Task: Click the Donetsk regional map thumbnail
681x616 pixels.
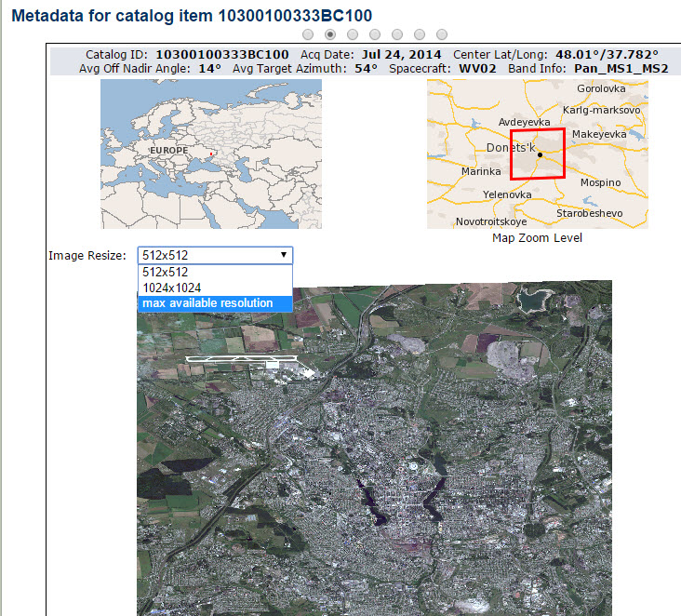Action: pos(537,154)
